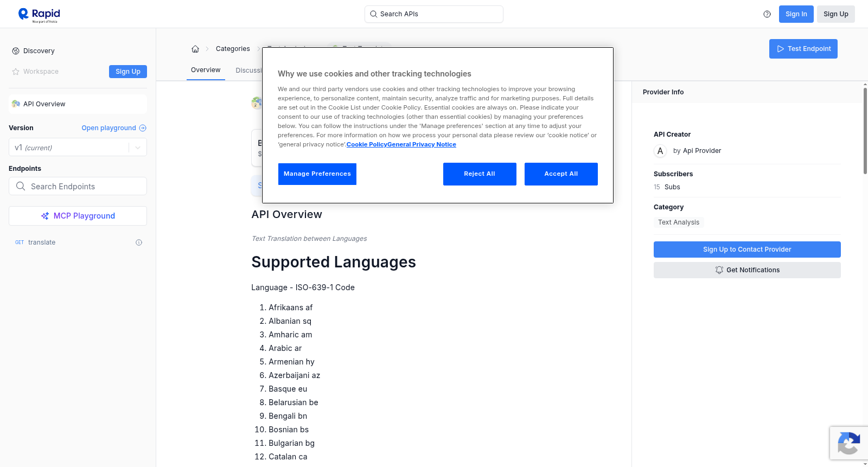Click the Get Notifications button

(x=747, y=270)
